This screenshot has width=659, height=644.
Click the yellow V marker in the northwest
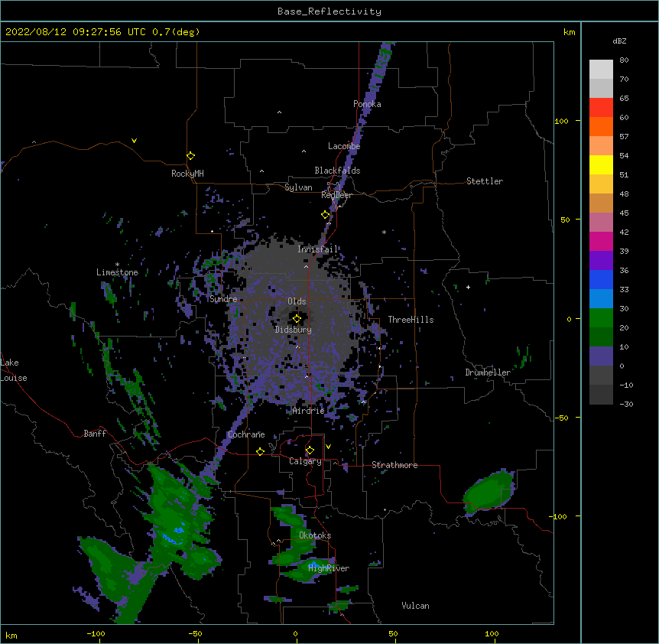click(134, 141)
